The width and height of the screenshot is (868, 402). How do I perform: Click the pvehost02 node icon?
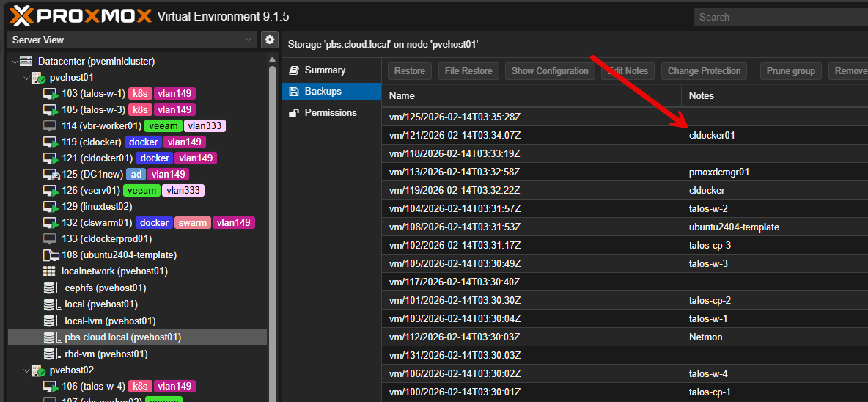pos(38,370)
